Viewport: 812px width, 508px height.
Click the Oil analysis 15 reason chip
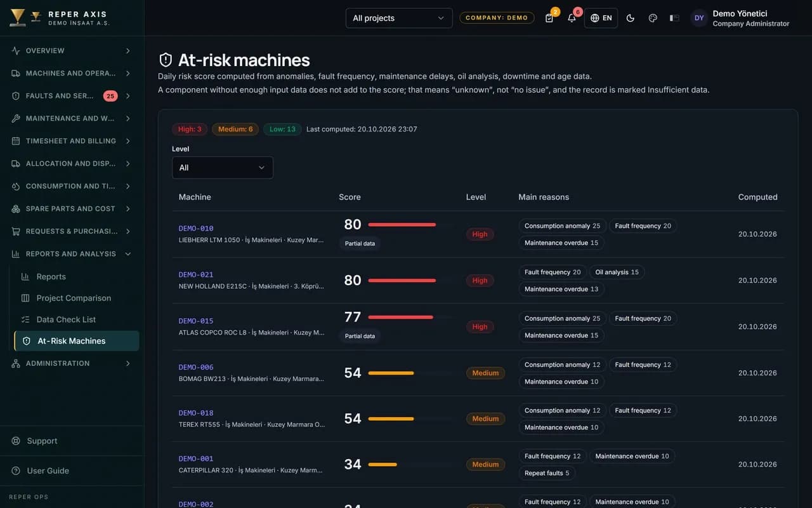click(617, 272)
